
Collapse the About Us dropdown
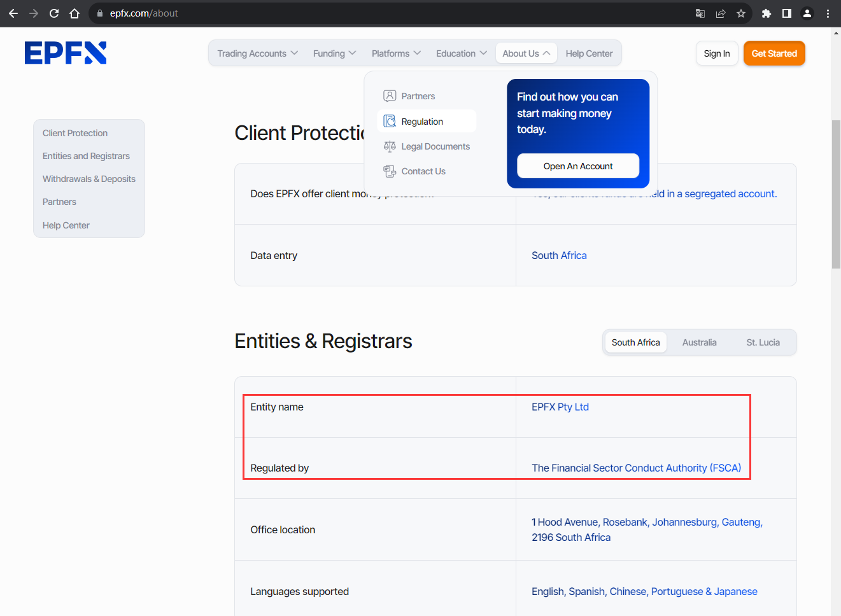point(527,53)
